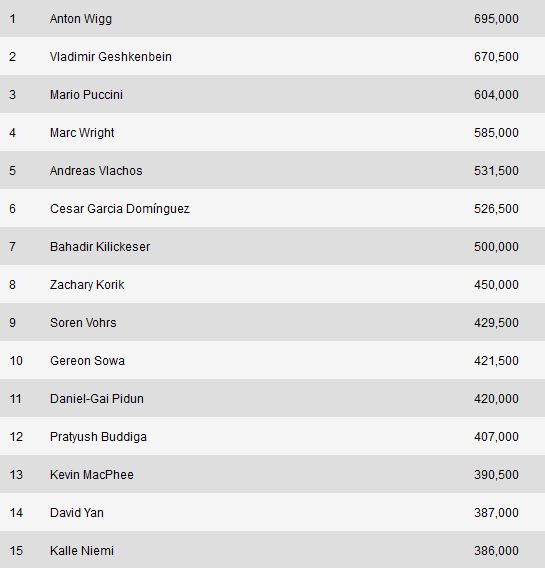545x568 pixels.
Task: Click Cesar Garcia Dominguez entry
Action: click(x=120, y=209)
